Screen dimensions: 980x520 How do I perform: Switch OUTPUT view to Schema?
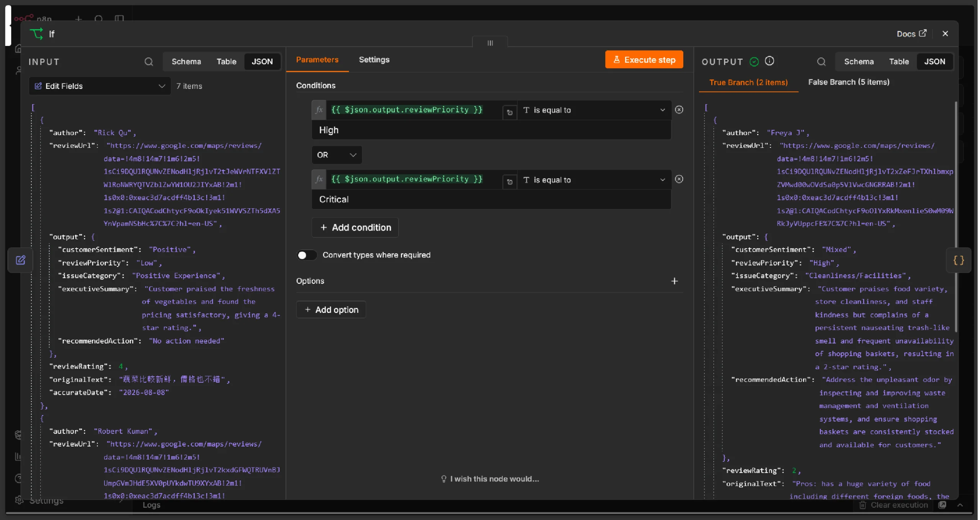coord(859,62)
